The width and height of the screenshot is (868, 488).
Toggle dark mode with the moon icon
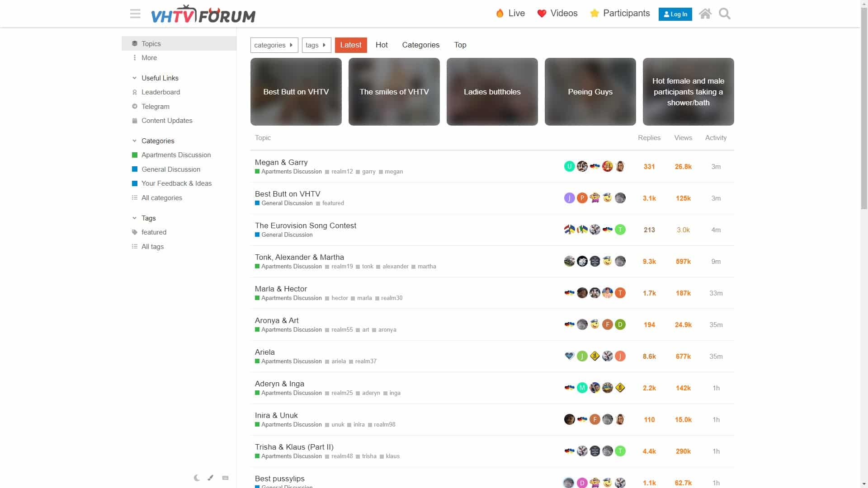point(197,477)
